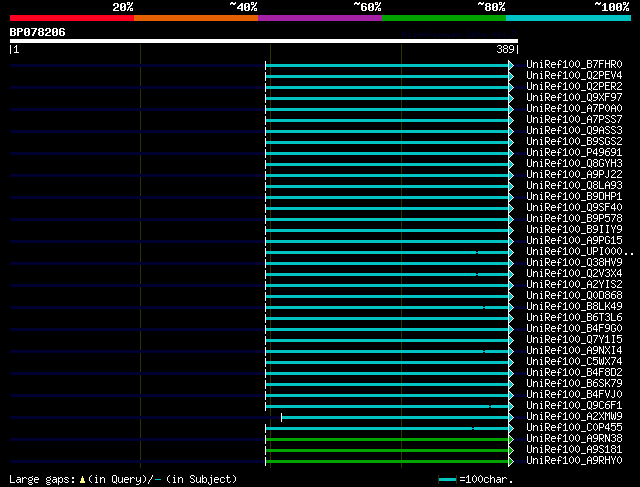Screen dimensions: 640x487
Task: Open the UniRef100_A7P0A0 entry
Action: pyautogui.click(x=574, y=109)
